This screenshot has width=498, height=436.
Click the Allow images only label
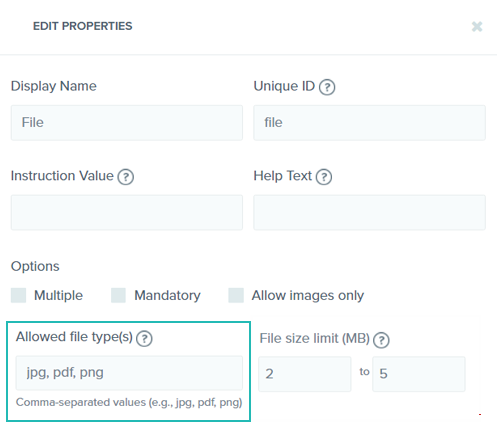click(308, 296)
